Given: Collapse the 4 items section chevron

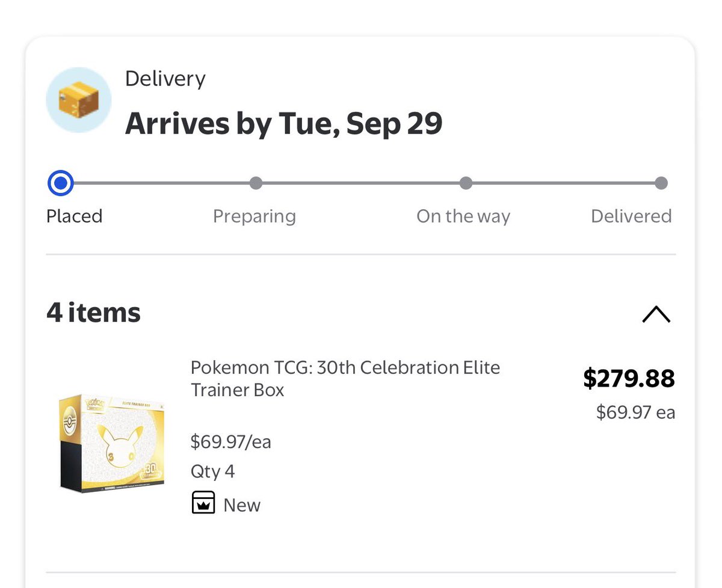Looking at the screenshot, I should [x=656, y=314].
